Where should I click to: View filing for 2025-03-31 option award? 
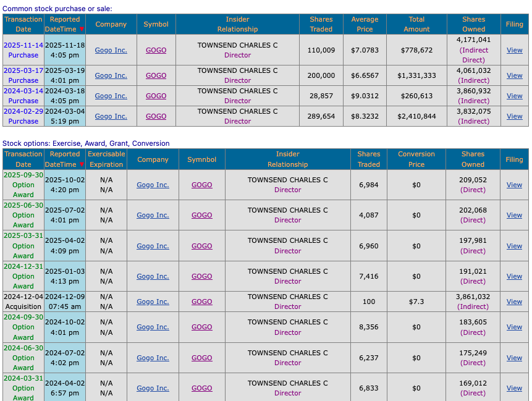tap(514, 246)
